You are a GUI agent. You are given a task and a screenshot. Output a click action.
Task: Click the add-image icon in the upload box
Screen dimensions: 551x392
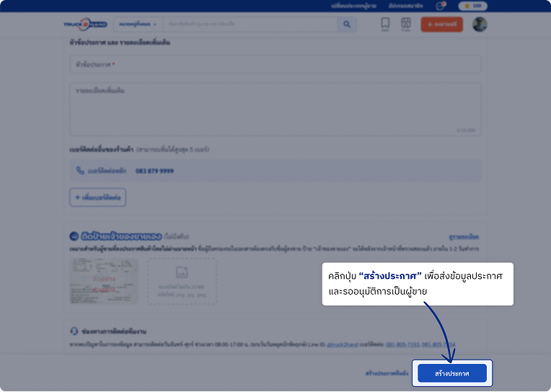[x=182, y=272]
